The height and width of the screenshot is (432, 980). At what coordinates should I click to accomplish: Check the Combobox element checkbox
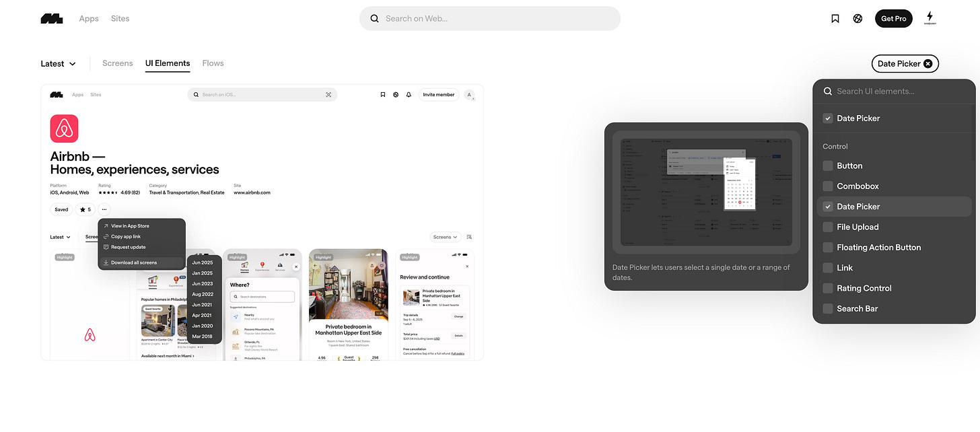(828, 186)
